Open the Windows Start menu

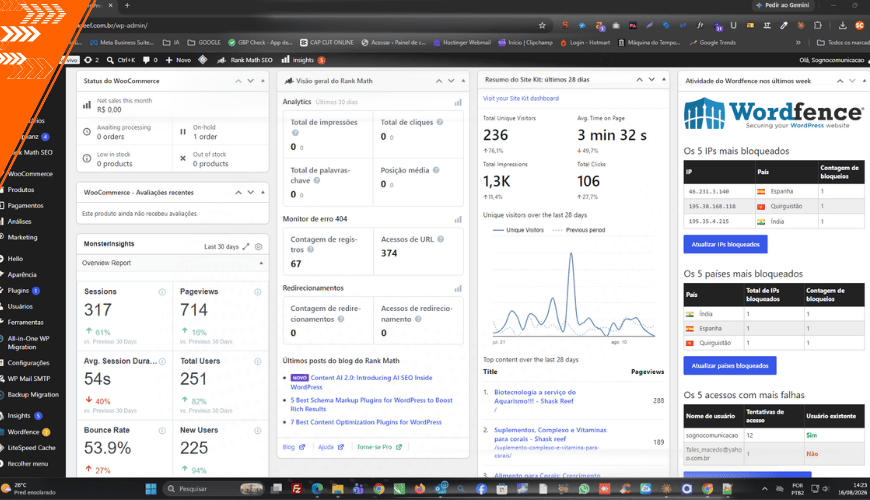(x=151, y=488)
